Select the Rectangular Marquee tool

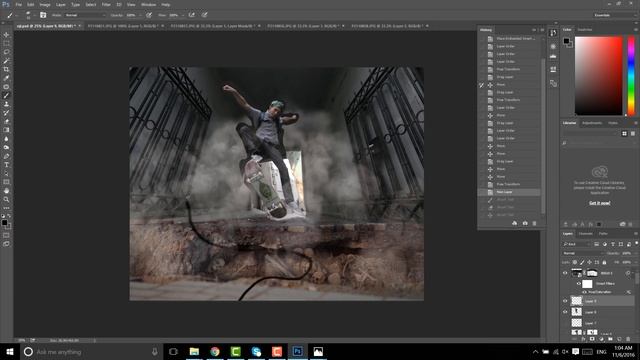[x=6, y=43]
